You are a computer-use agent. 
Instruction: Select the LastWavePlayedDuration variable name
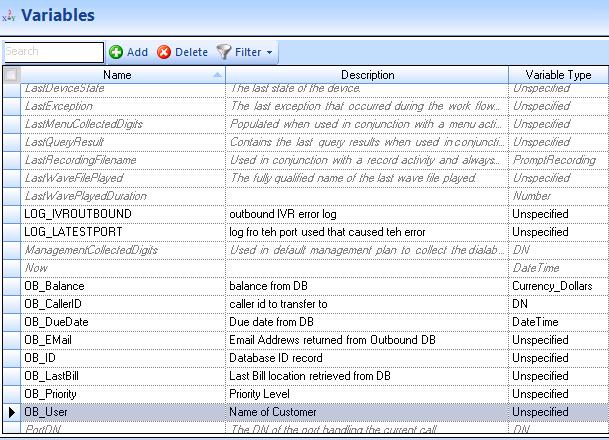tap(85, 196)
